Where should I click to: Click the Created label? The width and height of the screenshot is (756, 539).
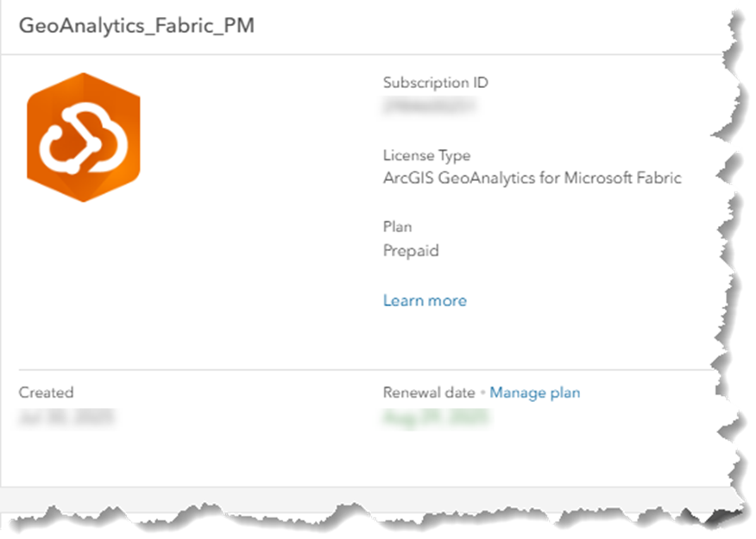click(x=46, y=392)
